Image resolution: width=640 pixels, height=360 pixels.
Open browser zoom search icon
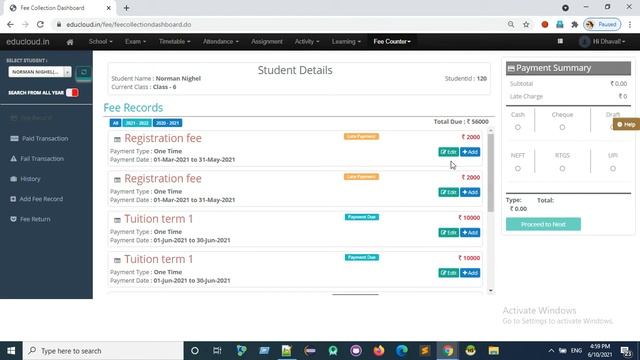[x=511, y=24]
